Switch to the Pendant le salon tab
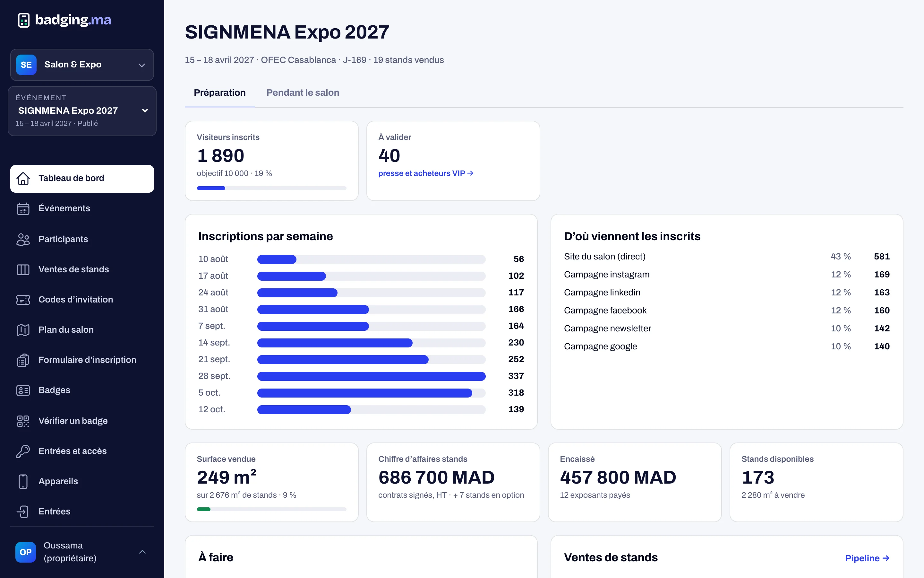The height and width of the screenshot is (578, 924). coord(303,92)
